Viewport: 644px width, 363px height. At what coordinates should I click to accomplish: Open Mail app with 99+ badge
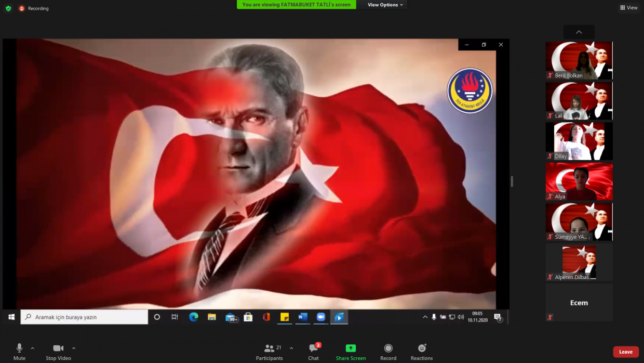231,317
